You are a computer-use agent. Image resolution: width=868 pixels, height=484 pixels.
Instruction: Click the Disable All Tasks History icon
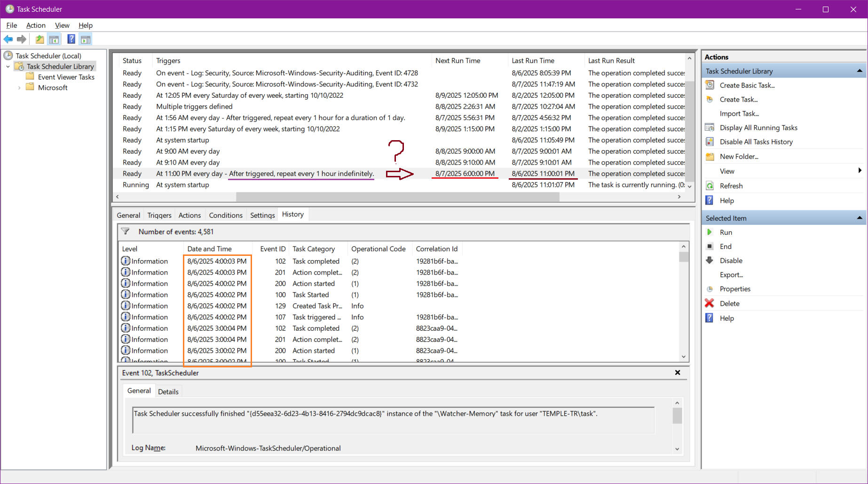coord(710,142)
